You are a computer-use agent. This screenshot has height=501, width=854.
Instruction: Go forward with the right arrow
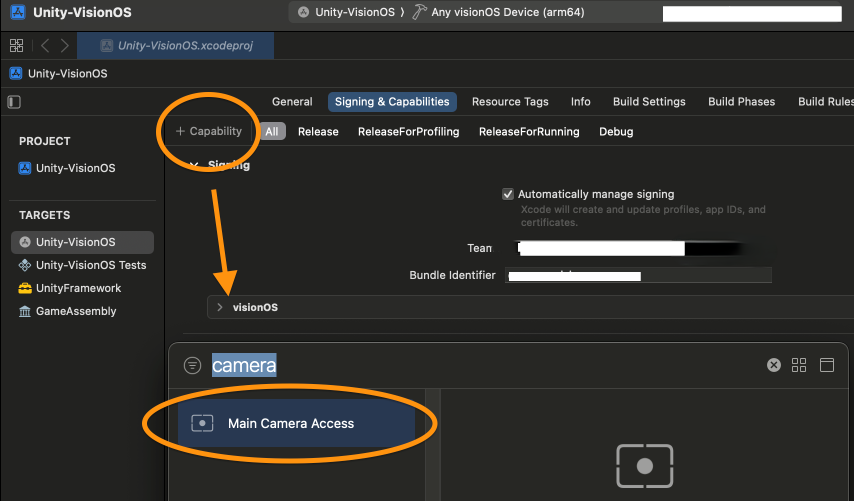65,46
